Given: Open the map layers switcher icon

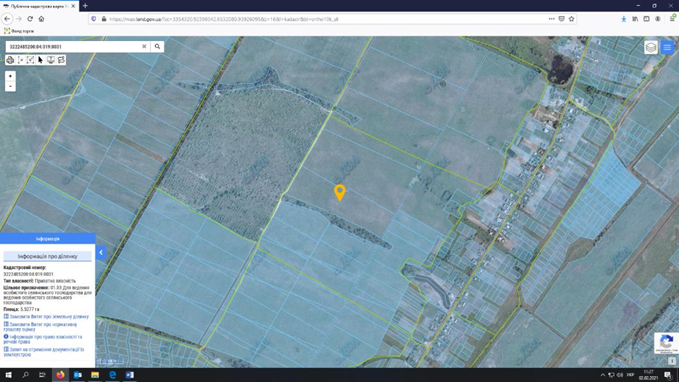Looking at the screenshot, I should tap(651, 47).
